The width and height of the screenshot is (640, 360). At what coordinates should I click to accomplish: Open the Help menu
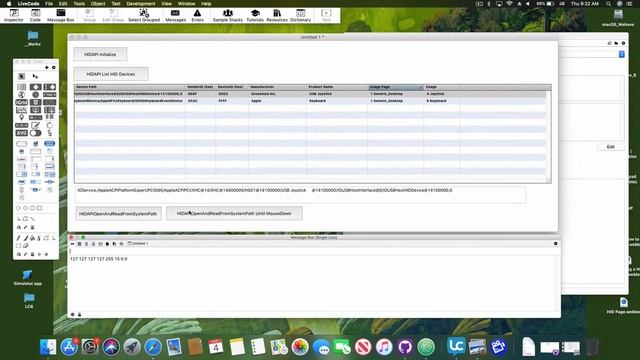coord(206,4)
